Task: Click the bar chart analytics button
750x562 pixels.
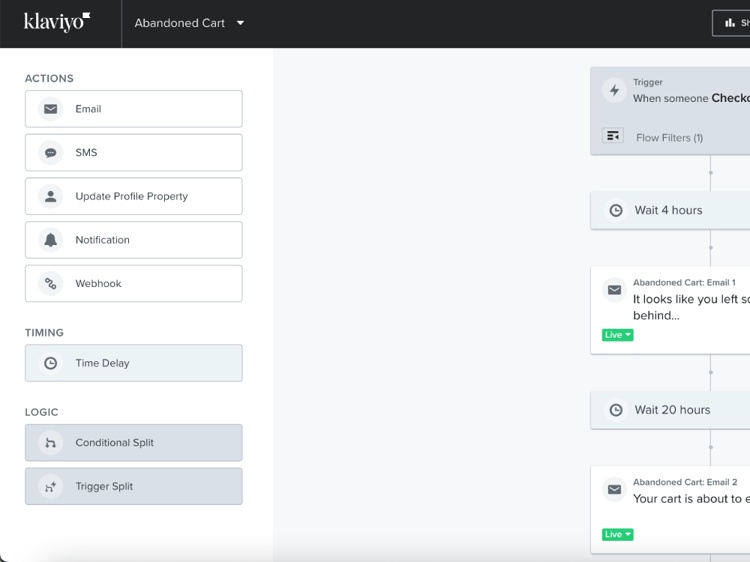Action: click(x=731, y=23)
